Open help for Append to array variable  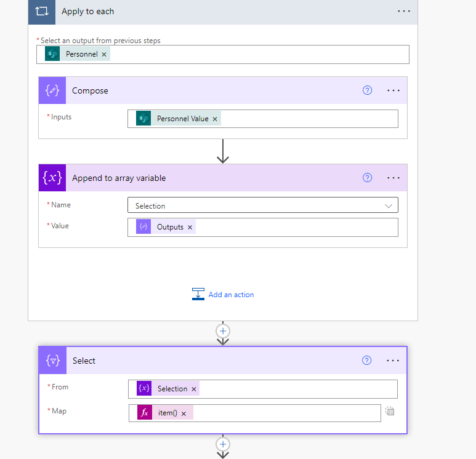pos(368,177)
